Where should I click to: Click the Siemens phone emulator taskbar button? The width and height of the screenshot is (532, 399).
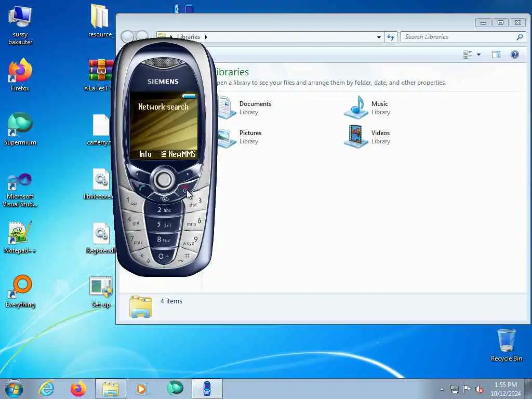coord(207,389)
